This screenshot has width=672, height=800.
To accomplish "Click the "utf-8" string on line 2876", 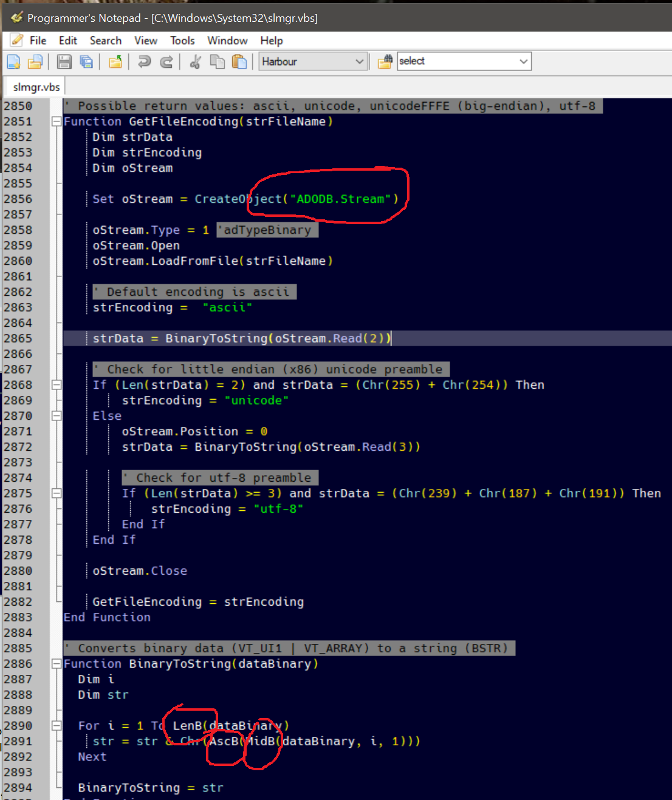I will 278,508.
